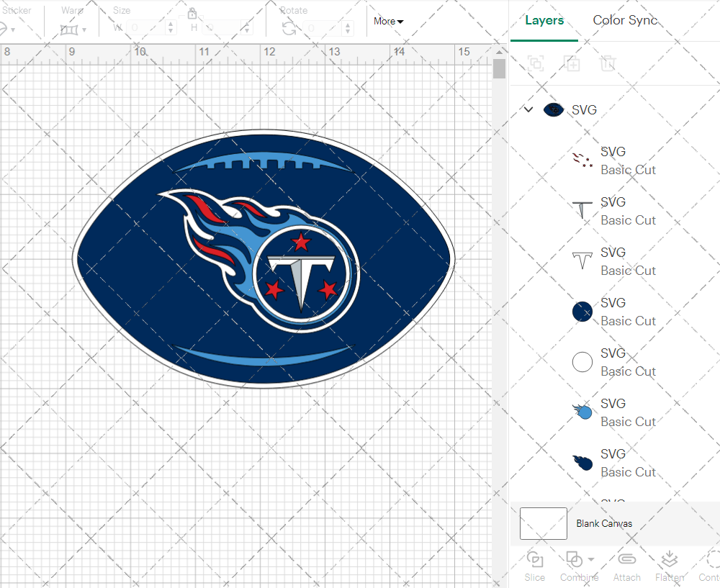Click the Rotate angle input field
Screen dimensions: 720x588
click(x=322, y=28)
